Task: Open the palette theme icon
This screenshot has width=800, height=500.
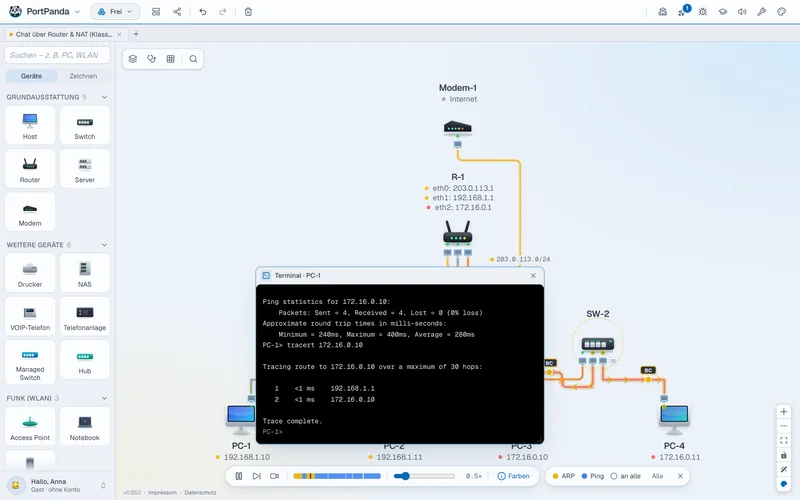Action: [x=782, y=12]
